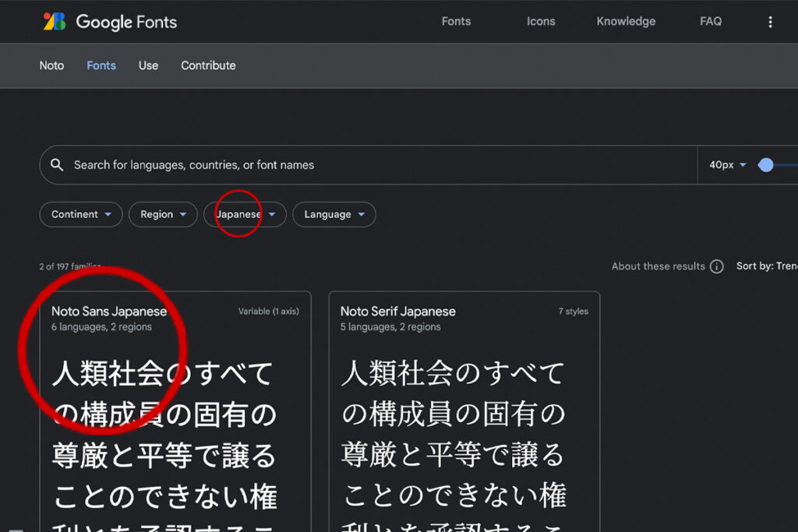Click the Google Fonts wordmark

[126, 22]
